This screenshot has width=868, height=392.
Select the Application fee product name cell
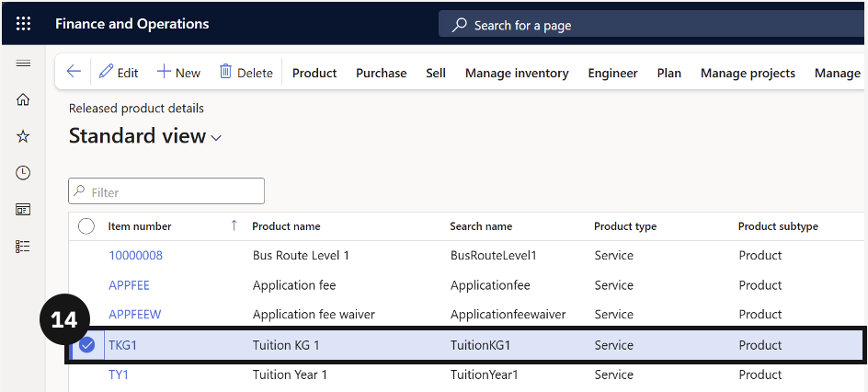294,285
